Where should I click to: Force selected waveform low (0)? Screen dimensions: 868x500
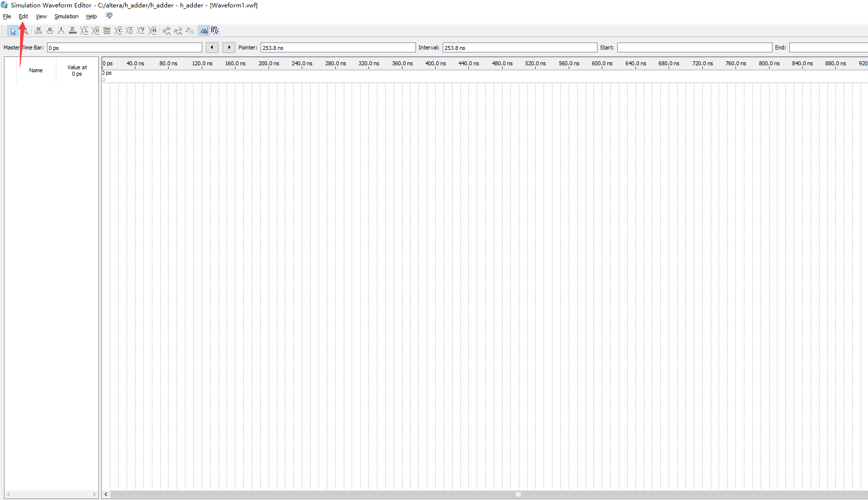tap(50, 31)
